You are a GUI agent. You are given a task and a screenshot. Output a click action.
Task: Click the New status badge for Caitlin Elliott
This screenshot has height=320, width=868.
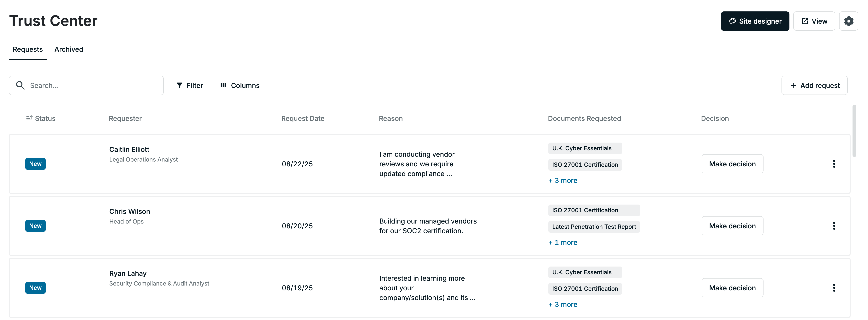click(x=35, y=164)
